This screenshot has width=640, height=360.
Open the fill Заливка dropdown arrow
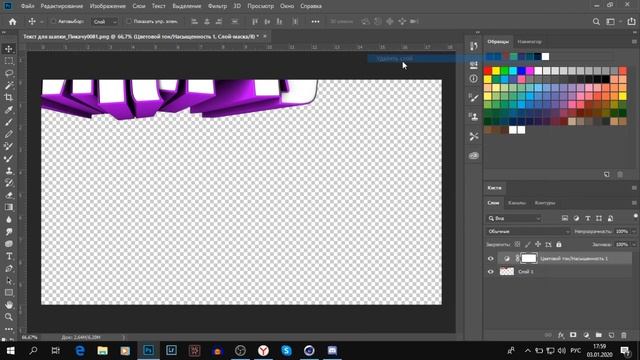click(634, 244)
